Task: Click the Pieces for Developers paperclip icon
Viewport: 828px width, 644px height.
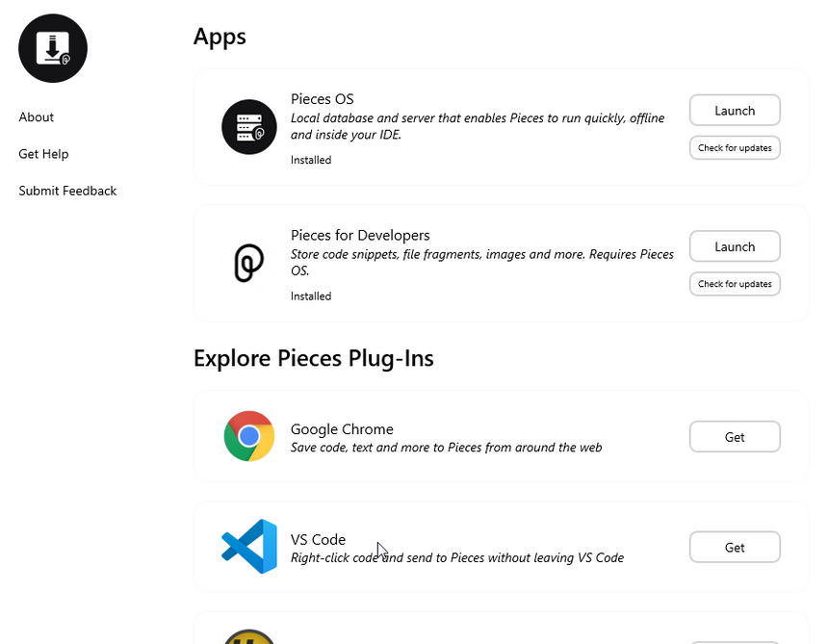Action: coord(249,263)
